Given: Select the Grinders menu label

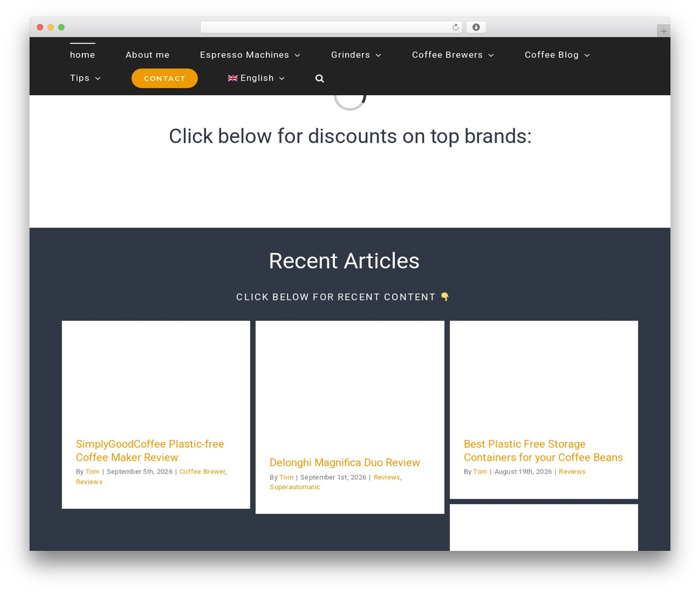Looking at the screenshot, I should tap(351, 55).
